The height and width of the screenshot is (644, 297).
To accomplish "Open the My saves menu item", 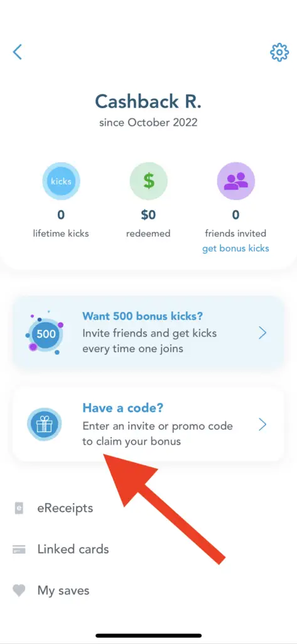I will 148,591.
